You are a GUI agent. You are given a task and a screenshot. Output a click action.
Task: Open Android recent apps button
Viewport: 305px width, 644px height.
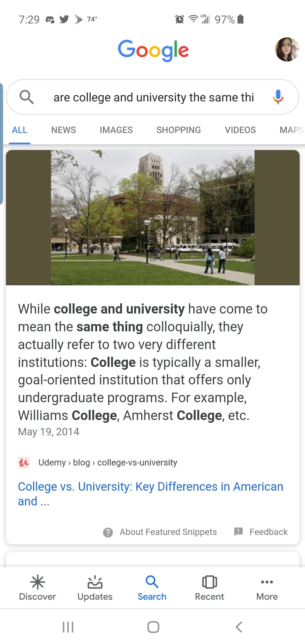tap(68, 627)
